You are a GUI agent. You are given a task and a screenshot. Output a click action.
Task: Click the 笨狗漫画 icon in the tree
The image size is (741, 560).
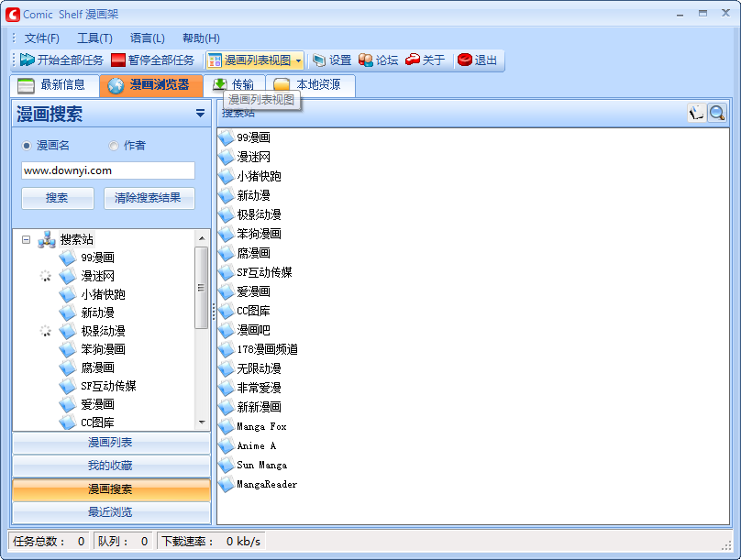point(68,349)
